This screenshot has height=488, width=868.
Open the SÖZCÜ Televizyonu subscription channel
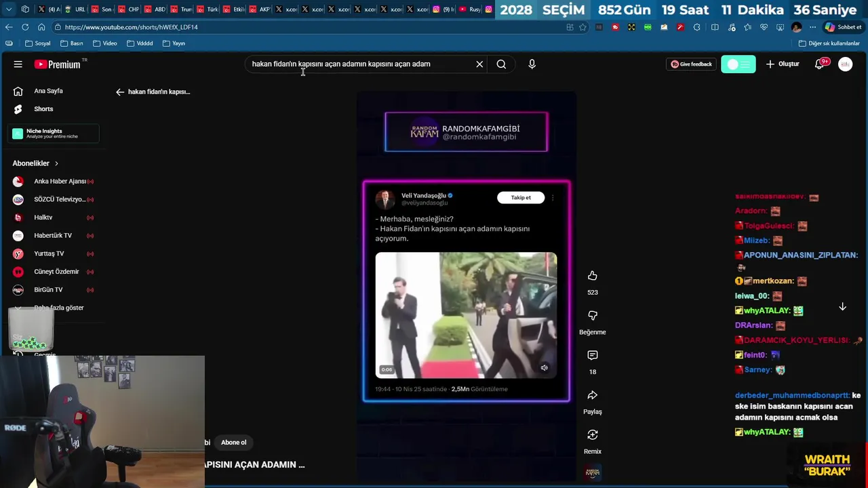click(54, 199)
